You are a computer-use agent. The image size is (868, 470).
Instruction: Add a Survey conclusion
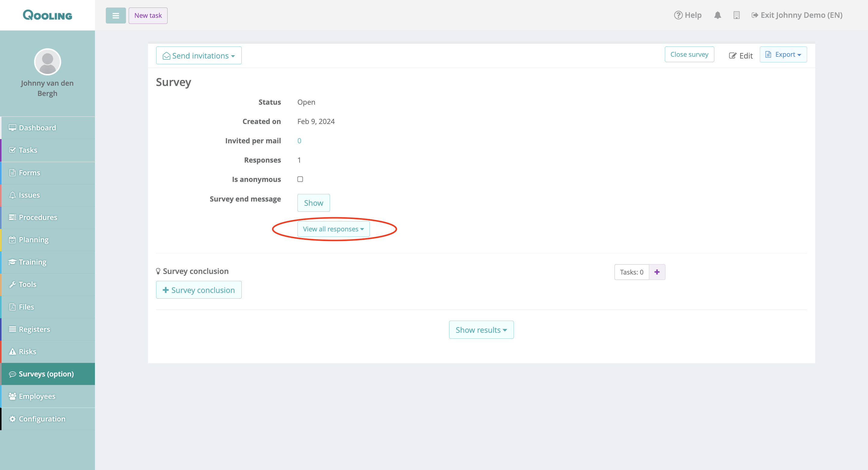(x=199, y=290)
